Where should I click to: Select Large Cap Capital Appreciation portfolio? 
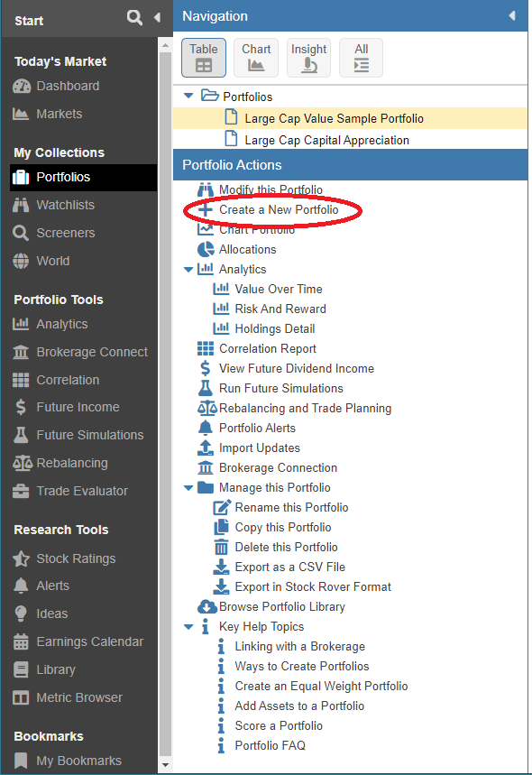[x=326, y=141]
